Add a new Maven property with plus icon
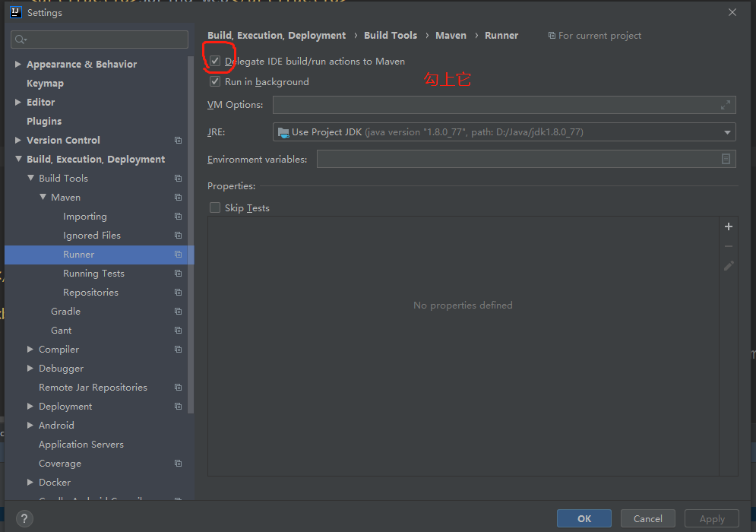The image size is (756, 532). pyautogui.click(x=728, y=226)
